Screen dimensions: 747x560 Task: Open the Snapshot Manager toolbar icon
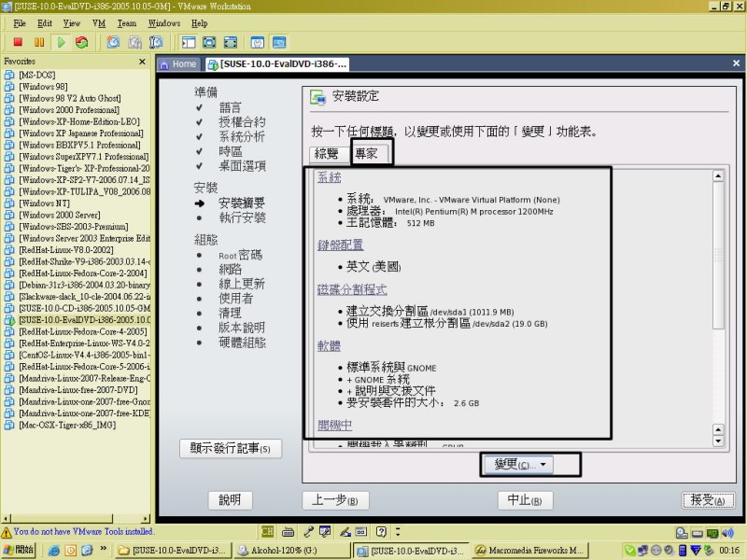[156, 42]
